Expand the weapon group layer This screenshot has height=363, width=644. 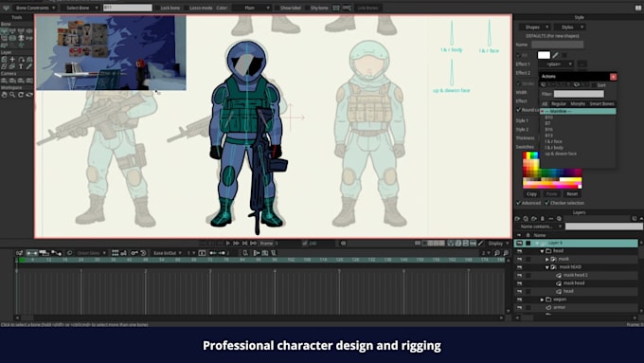tap(542, 299)
